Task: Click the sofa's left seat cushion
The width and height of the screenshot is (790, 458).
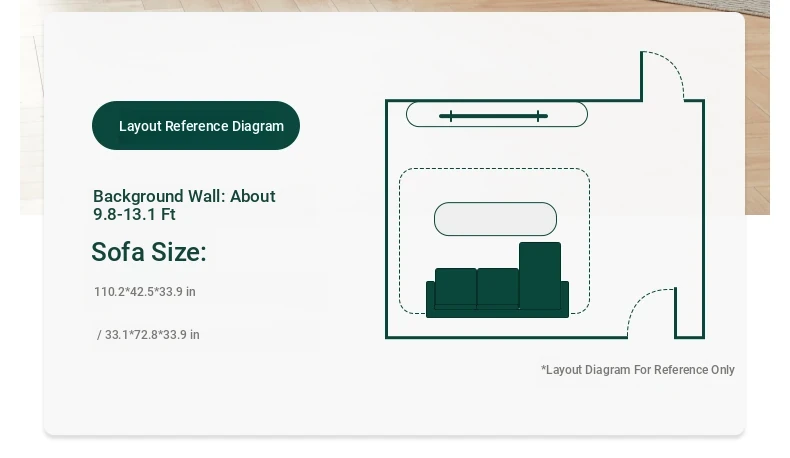Action: coord(456,288)
